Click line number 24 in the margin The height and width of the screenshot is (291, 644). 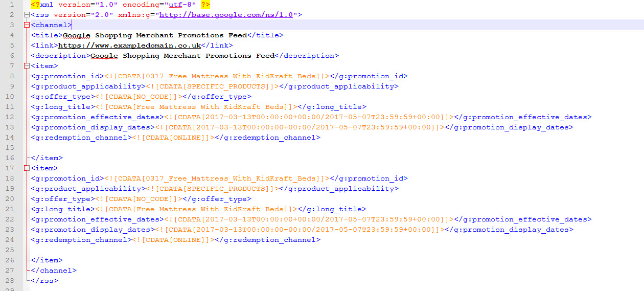coord(10,240)
